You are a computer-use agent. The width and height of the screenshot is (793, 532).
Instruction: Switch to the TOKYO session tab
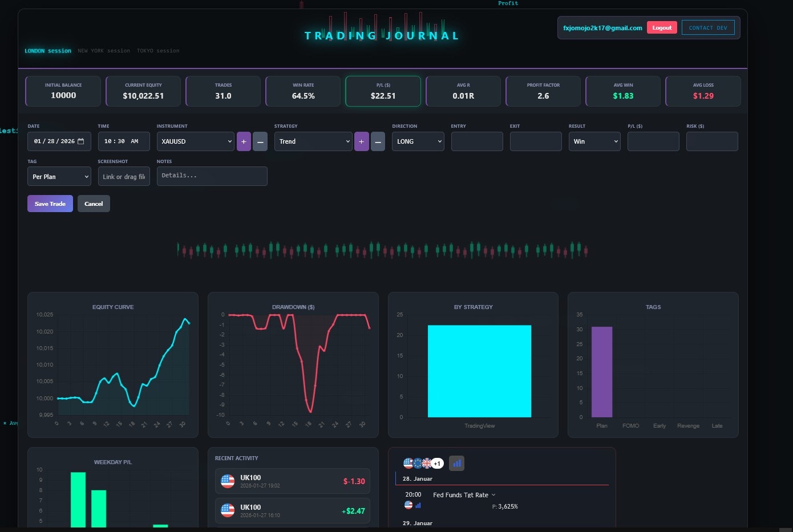(x=158, y=51)
